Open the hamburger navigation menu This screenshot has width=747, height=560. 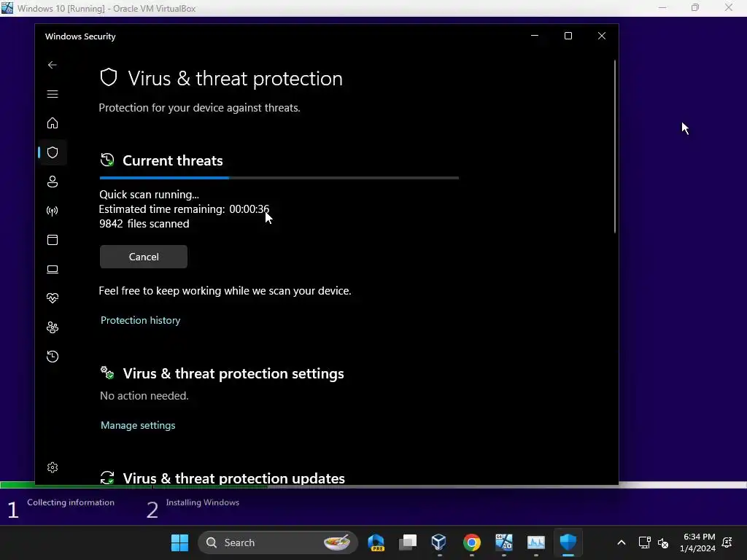(x=53, y=94)
